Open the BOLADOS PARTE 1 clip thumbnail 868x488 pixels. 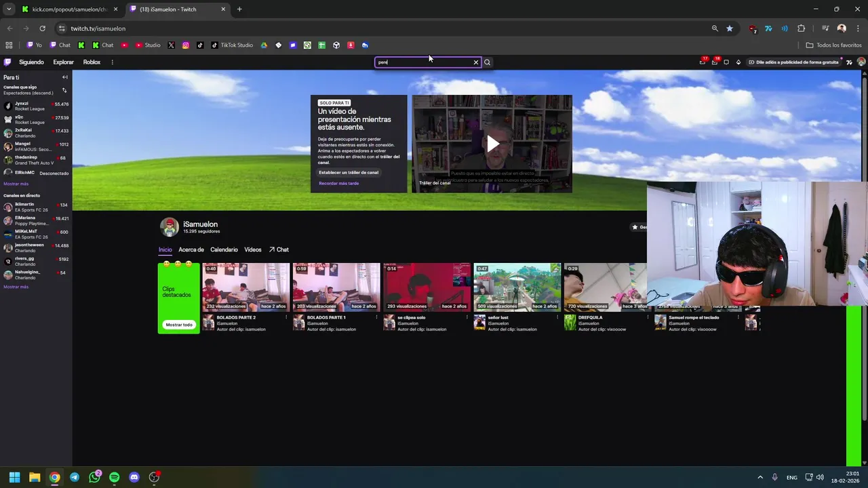pos(336,287)
